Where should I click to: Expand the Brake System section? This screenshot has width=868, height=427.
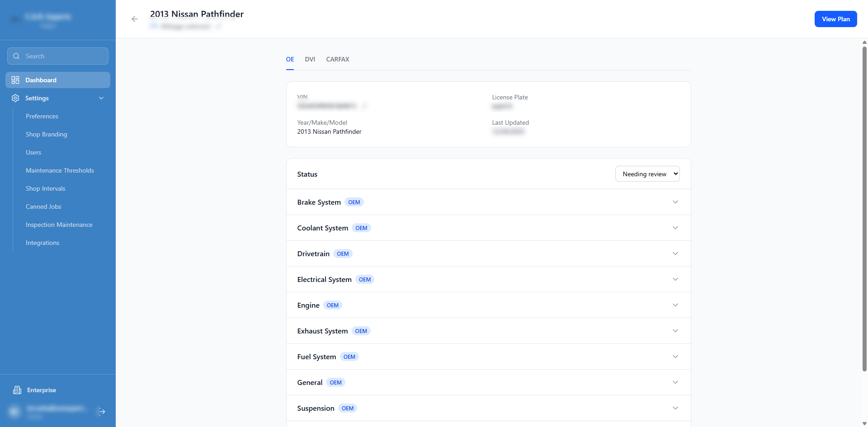(x=675, y=202)
